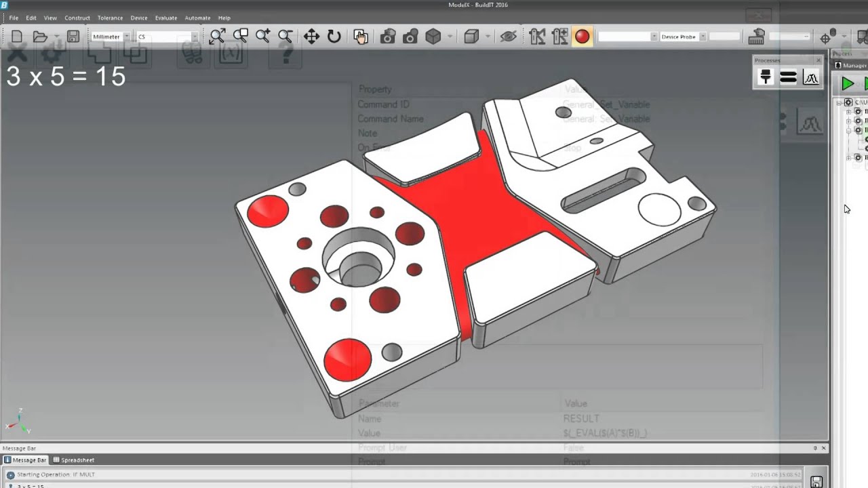Click the XYZ axis triad in the viewport corner
Screen dimensions: 868x488
coord(19,422)
